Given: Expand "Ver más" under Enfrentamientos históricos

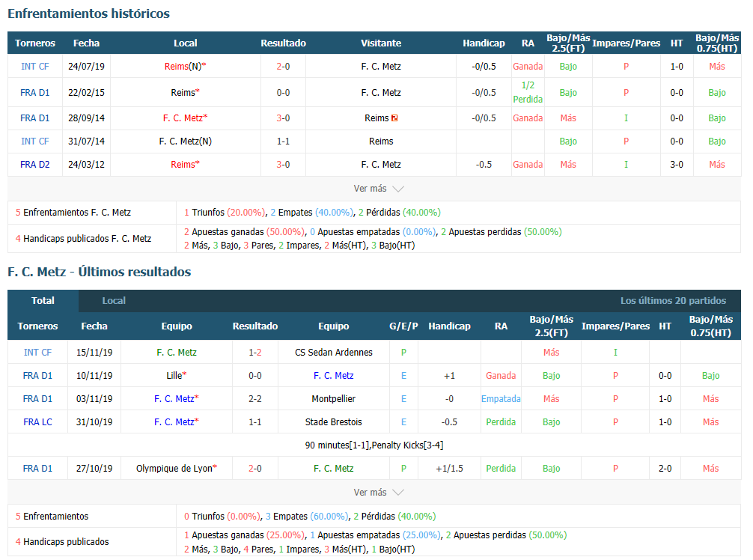Looking at the screenshot, I should (x=379, y=189).
